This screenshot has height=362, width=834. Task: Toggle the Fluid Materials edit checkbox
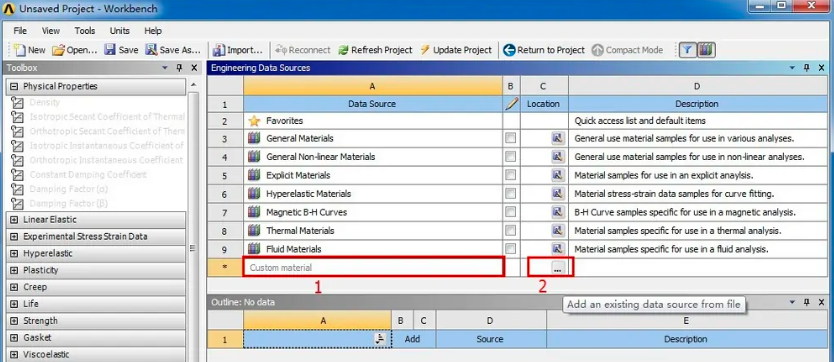pyautogui.click(x=511, y=249)
